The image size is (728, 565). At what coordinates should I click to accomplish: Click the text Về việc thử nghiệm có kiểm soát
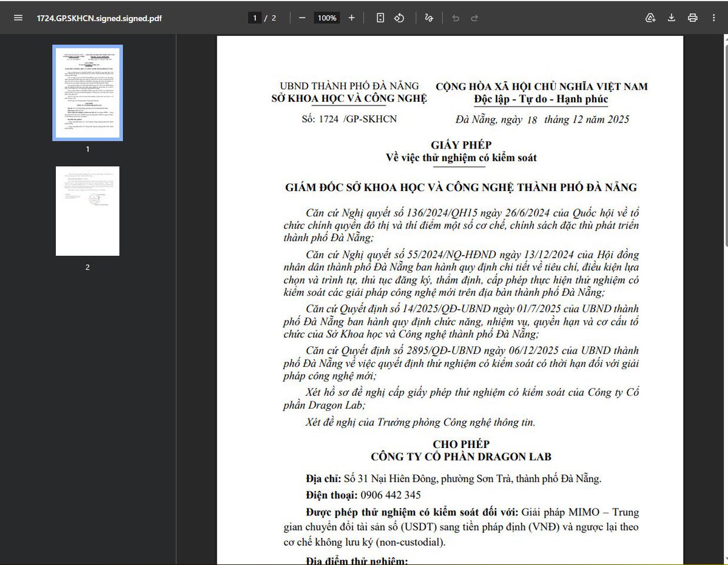click(461, 158)
